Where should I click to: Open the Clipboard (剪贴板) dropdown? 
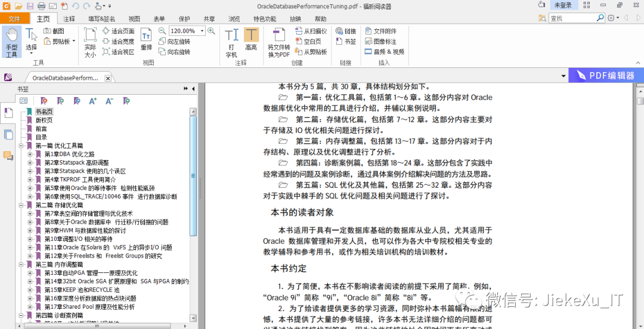point(74,42)
